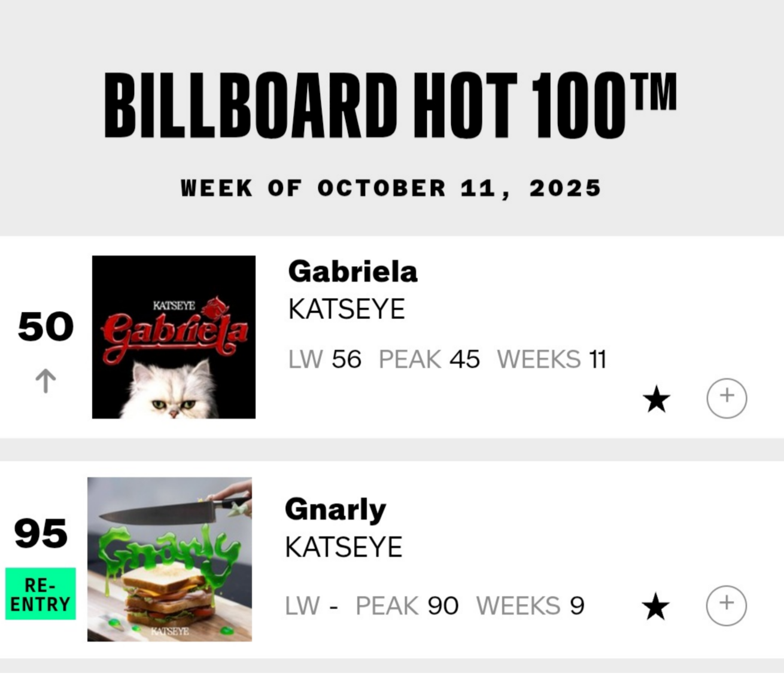Screen dimensions: 784x683
Task: Click the star icon on the Gnarly row
Action: pos(655,606)
